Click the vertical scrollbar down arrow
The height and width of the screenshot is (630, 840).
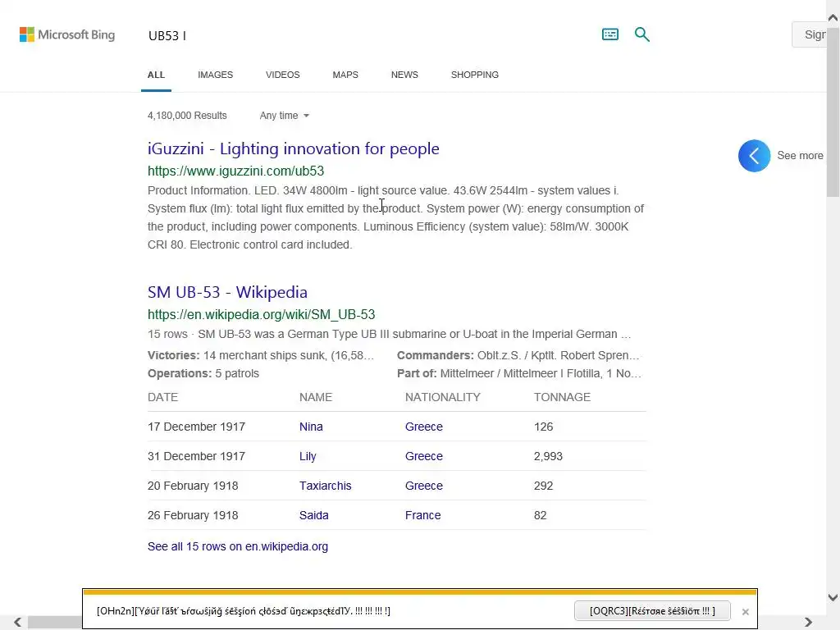pyautogui.click(x=833, y=597)
